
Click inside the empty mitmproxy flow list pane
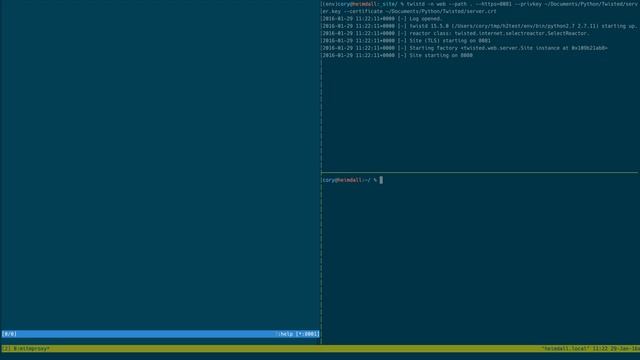pos(160,165)
